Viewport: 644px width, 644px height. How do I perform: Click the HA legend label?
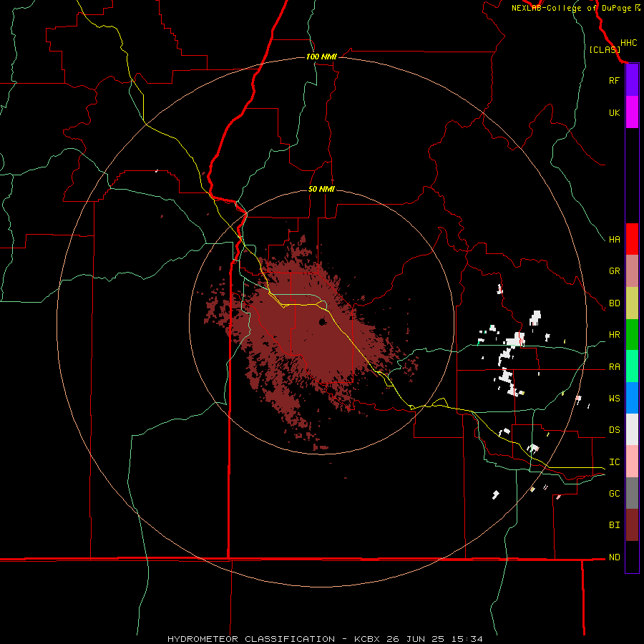tap(614, 240)
